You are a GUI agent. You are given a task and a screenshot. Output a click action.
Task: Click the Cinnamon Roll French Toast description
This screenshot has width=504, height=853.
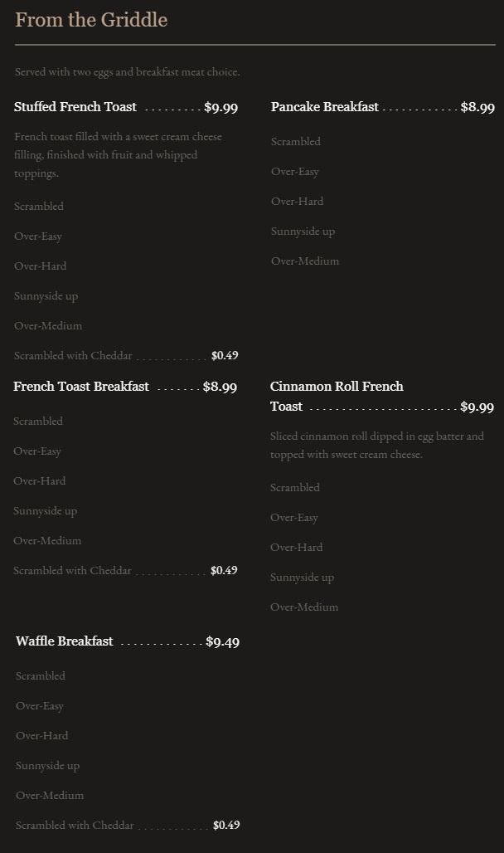point(376,446)
